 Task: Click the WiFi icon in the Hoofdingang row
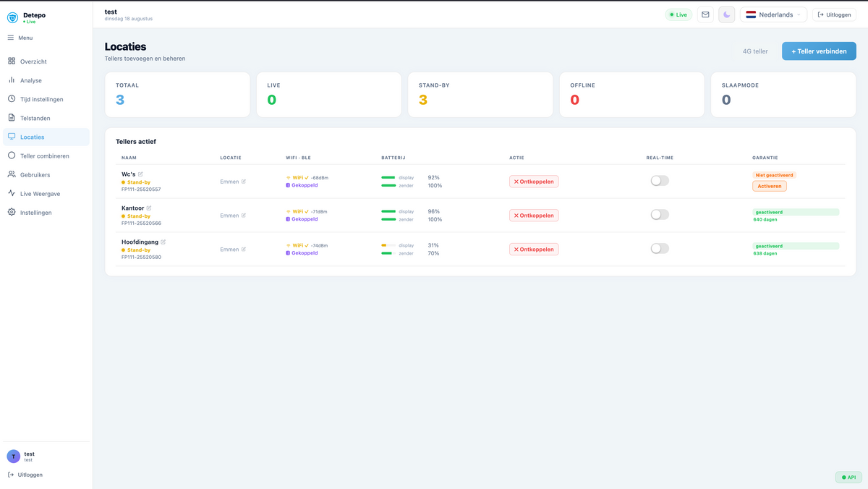pyautogui.click(x=289, y=246)
